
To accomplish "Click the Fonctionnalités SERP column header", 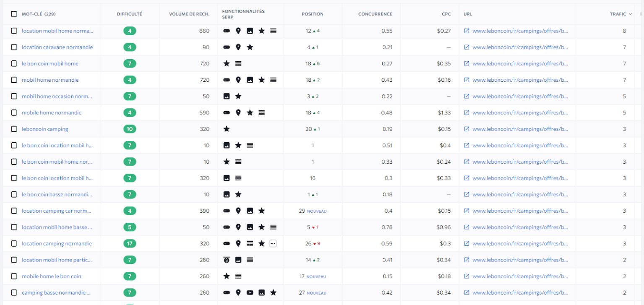I will (x=243, y=14).
